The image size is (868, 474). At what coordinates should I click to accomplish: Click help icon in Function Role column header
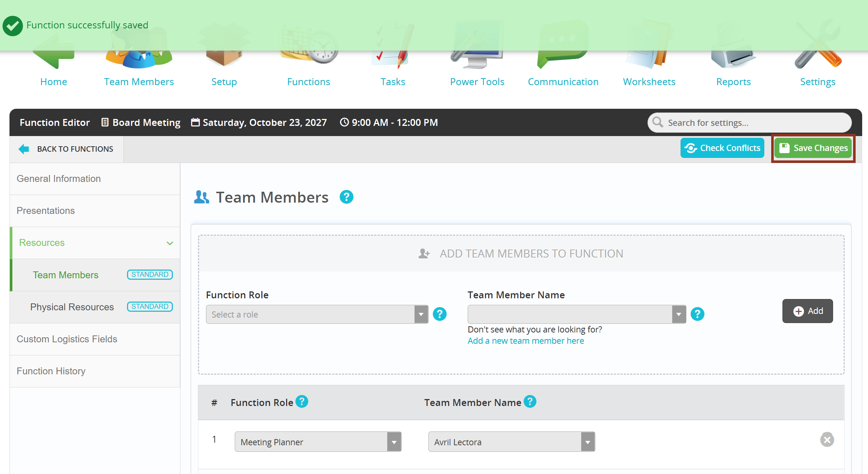[302, 402]
